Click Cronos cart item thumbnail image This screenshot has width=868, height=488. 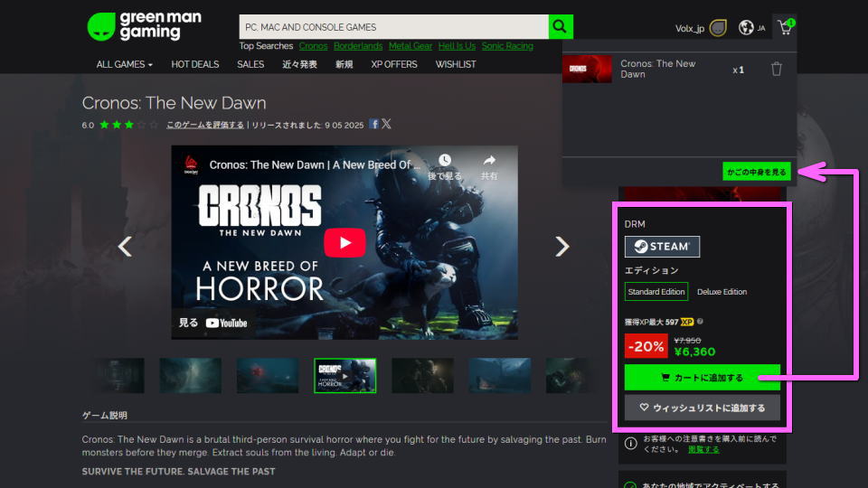click(587, 70)
